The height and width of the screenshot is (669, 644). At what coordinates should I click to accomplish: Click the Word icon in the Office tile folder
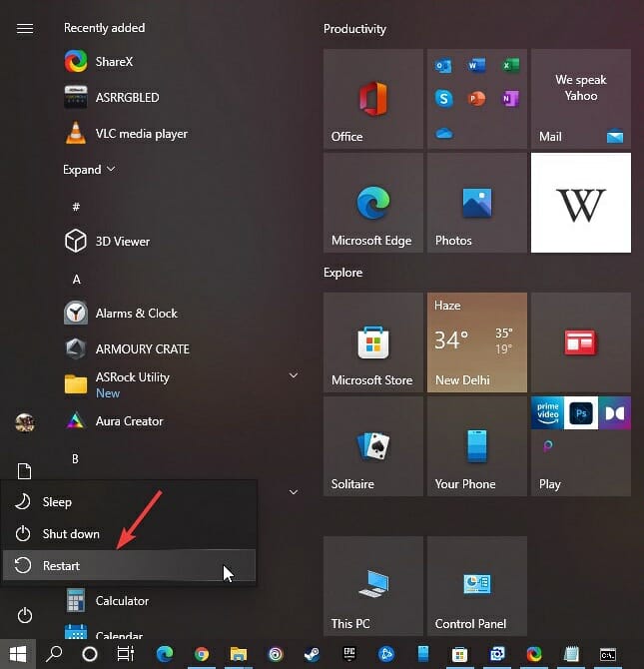click(x=476, y=65)
